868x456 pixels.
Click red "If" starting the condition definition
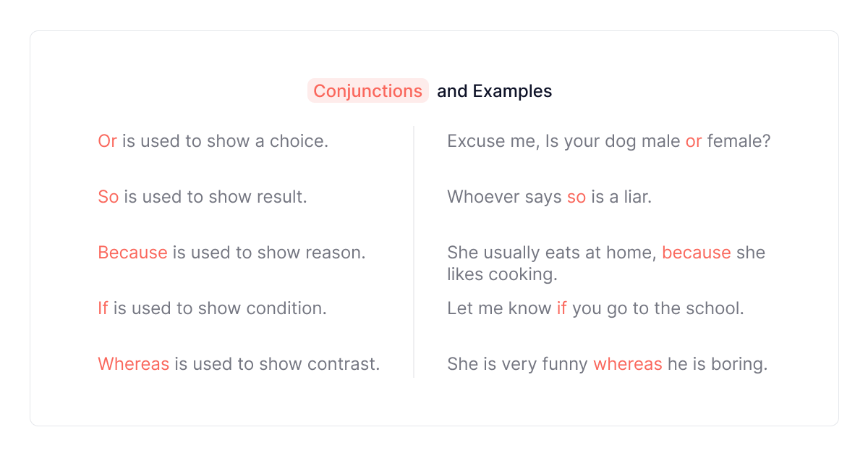(x=103, y=308)
